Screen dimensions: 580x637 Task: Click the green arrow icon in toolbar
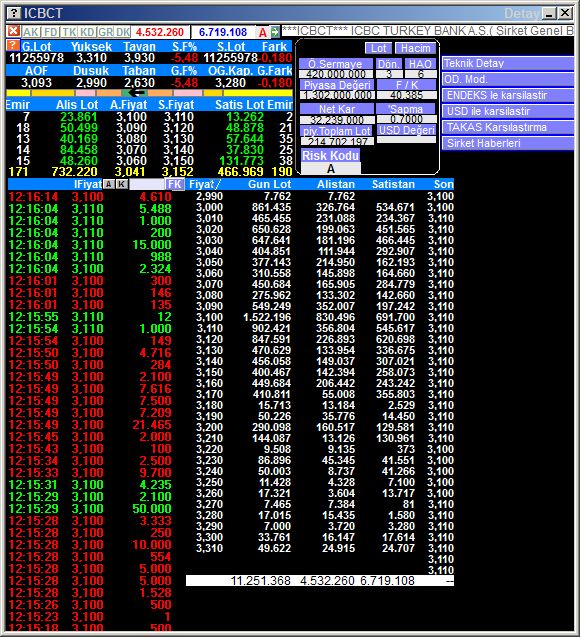pyautogui.click(x=275, y=32)
